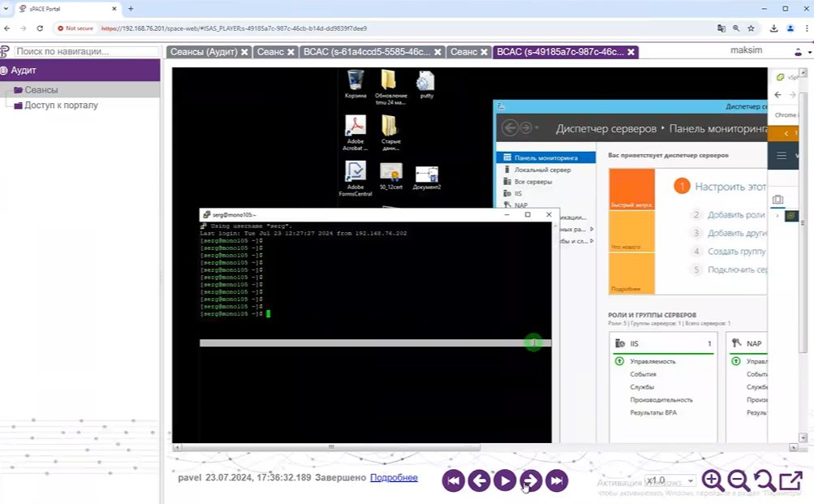This screenshot has height=504, width=814.
Task: Click the Подробнее details link
Action: pos(394,477)
